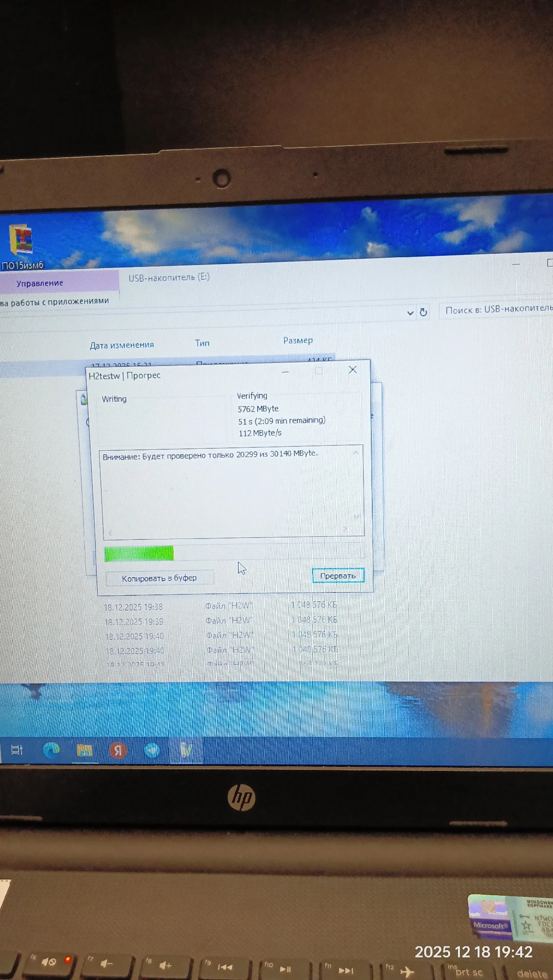Switch to the Управление ribbon tab

[40, 283]
